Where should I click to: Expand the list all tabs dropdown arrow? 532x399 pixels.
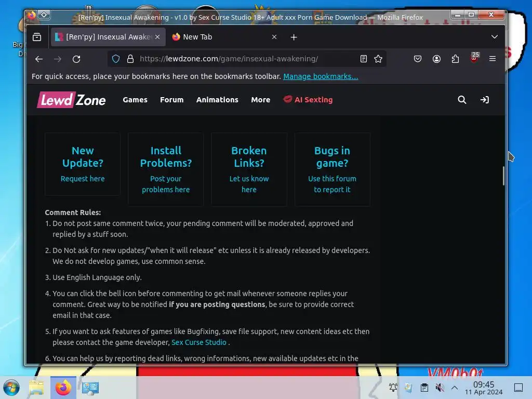495,37
